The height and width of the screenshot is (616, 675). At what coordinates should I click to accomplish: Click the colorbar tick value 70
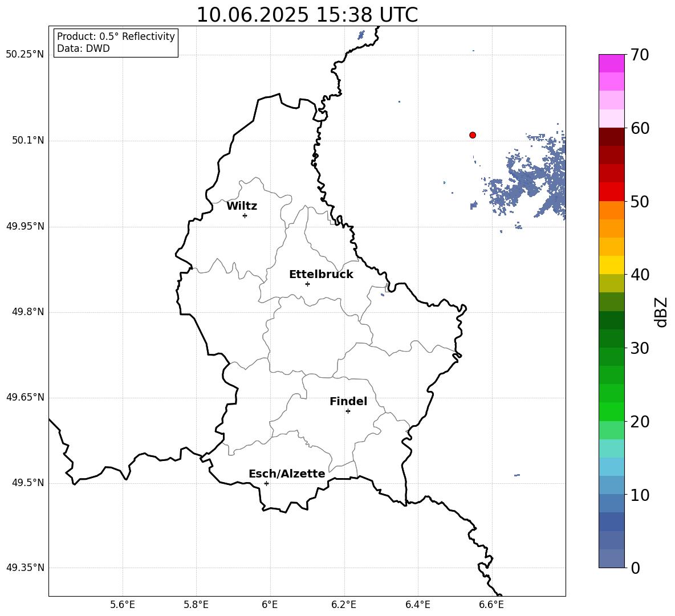[x=640, y=55]
